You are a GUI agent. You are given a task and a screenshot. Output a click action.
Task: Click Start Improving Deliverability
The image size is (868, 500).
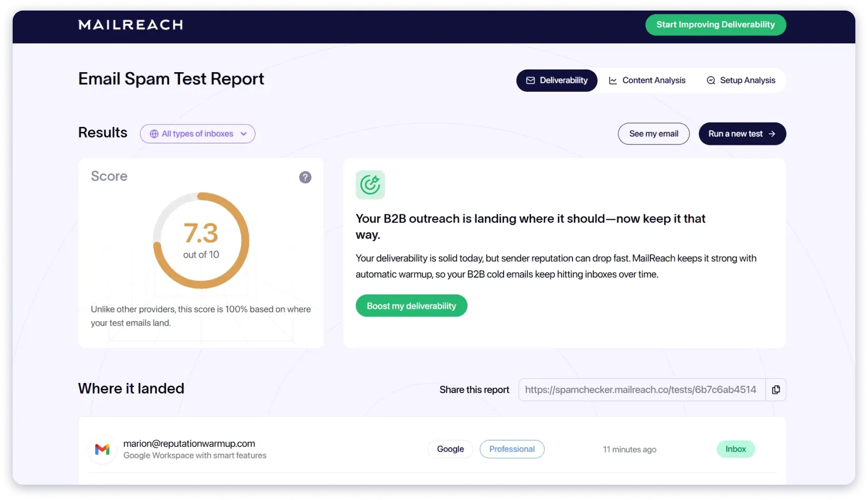[x=715, y=24]
